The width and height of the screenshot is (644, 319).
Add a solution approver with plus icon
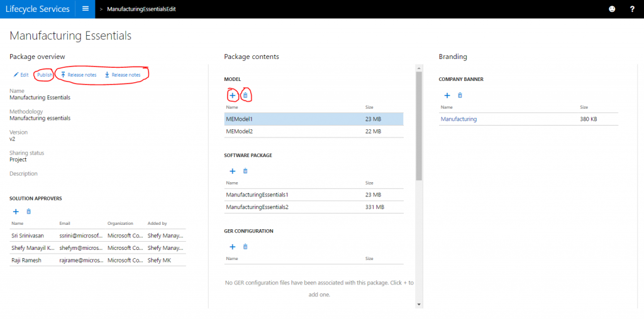coord(16,212)
